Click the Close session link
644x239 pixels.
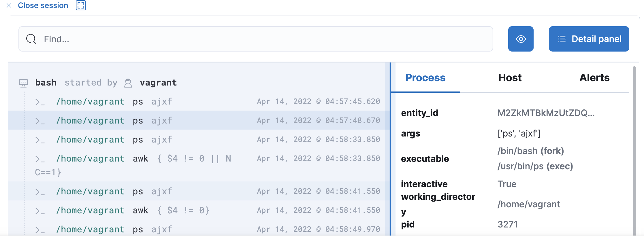[x=43, y=5]
